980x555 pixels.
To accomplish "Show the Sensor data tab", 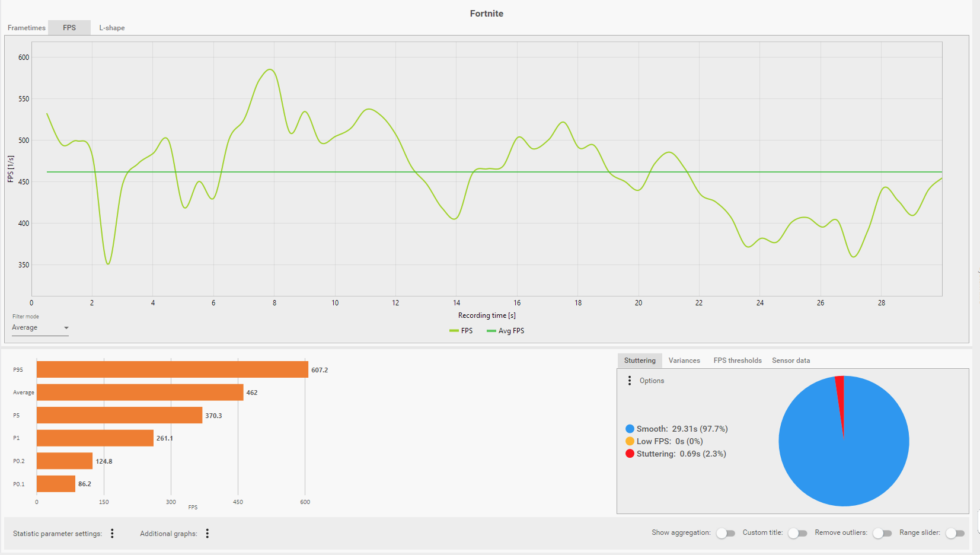I will click(791, 361).
